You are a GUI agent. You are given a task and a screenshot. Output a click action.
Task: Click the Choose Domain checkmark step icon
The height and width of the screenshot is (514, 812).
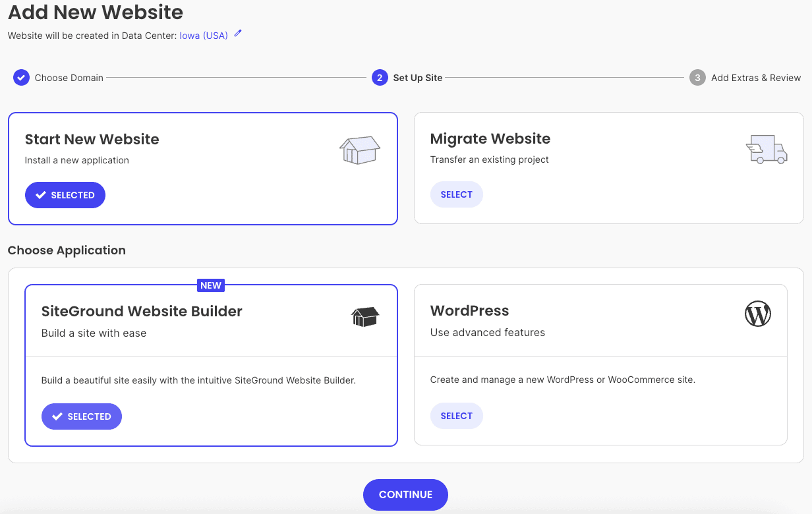coord(21,78)
